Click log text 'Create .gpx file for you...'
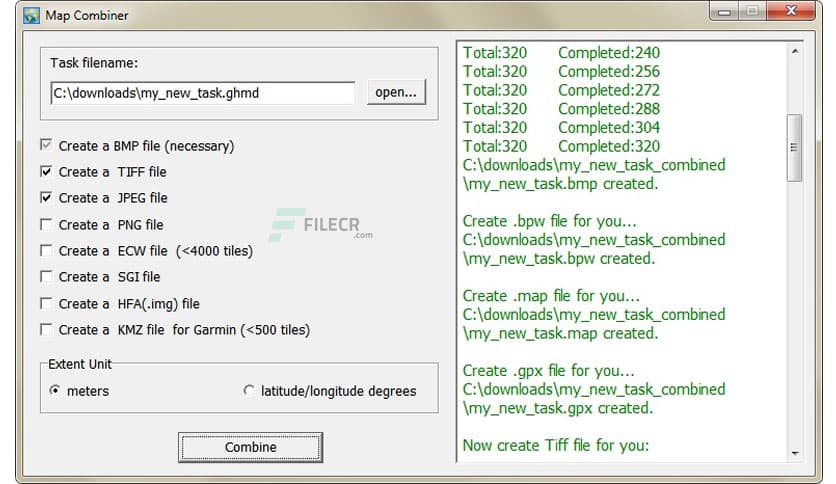The height and width of the screenshot is (484, 836). (548, 370)
